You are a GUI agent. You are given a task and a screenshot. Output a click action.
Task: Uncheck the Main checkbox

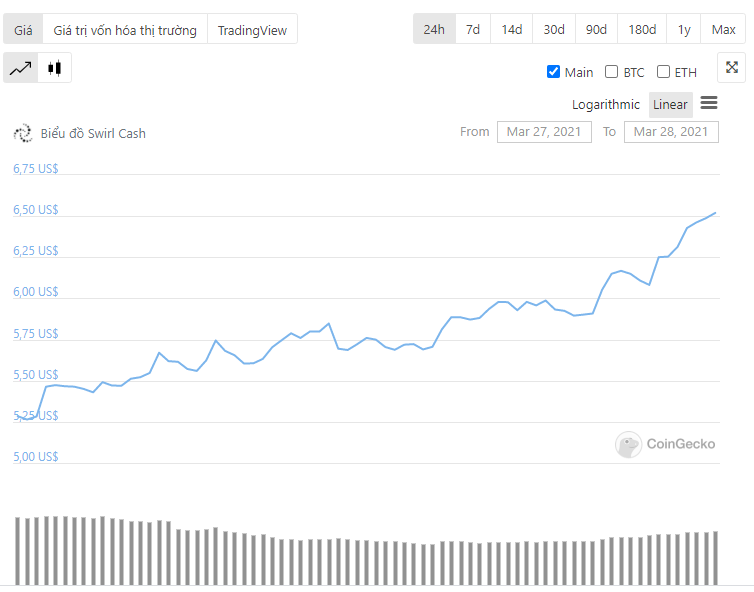553,72
